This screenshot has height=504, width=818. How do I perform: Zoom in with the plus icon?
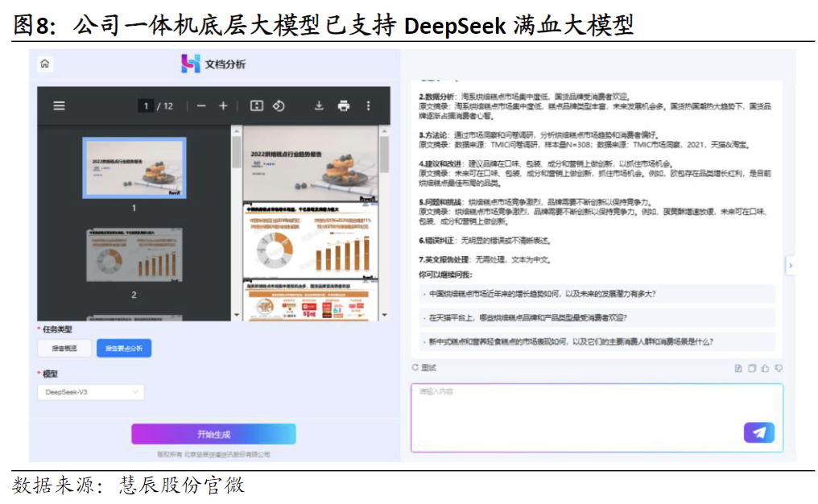(224, 105)
